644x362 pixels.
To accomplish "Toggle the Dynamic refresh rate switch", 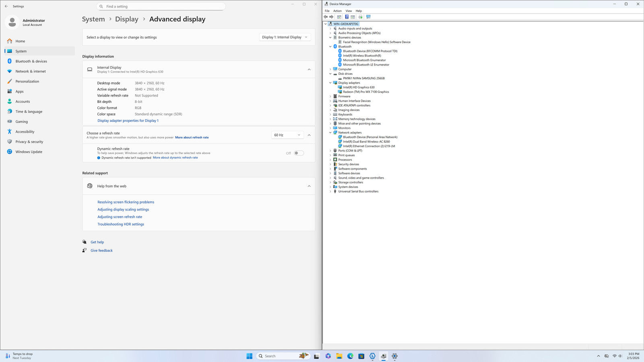I will point(299,153).
